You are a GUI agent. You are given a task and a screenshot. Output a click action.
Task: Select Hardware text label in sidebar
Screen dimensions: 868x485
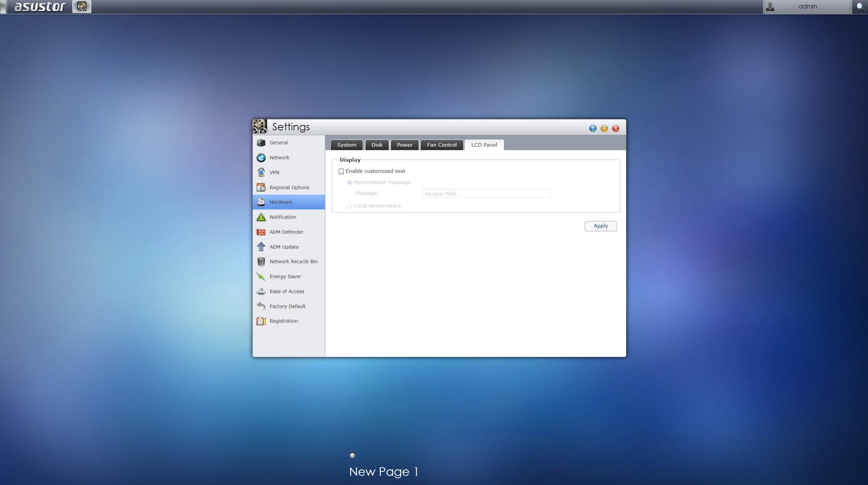coord(281,202)
